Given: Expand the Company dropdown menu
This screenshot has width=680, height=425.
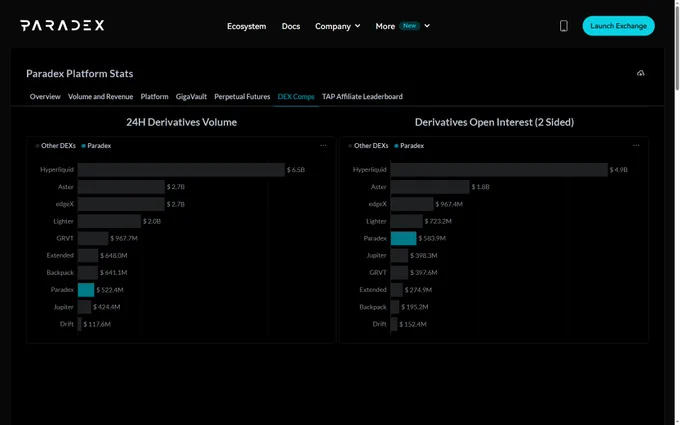Looking at the screenshot, I should pyautogui.click(x=337, y=26).
